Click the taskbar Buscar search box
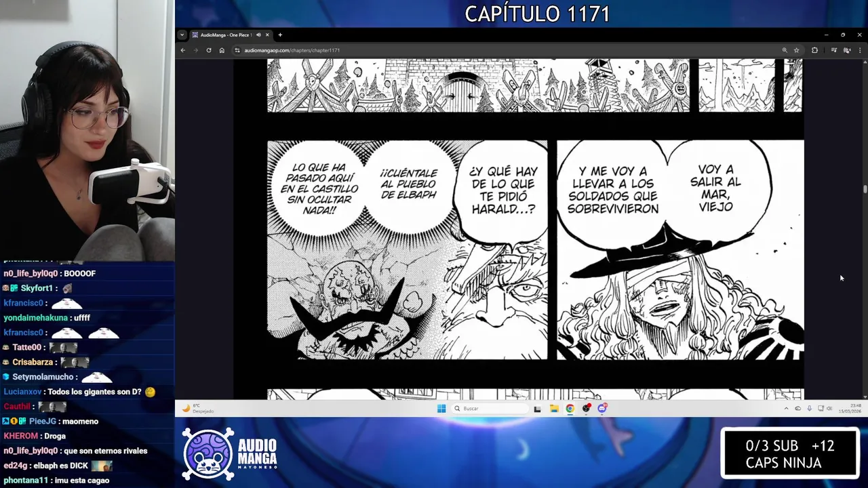Image resolution: width=868 pixels, height=488 pixels. pyautogui.click(x=490, y=408)
